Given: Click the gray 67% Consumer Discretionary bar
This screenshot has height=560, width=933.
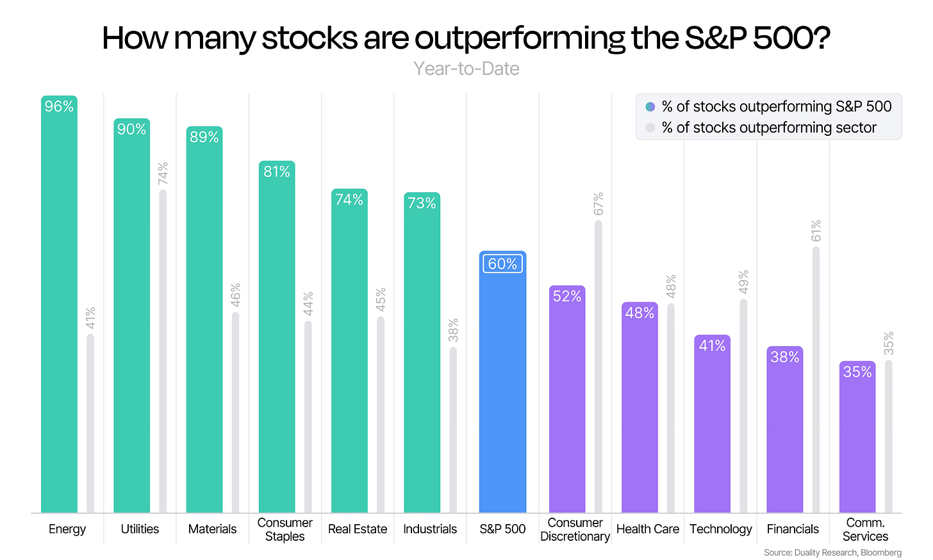Looking at the screenshot, I should 599,366.
